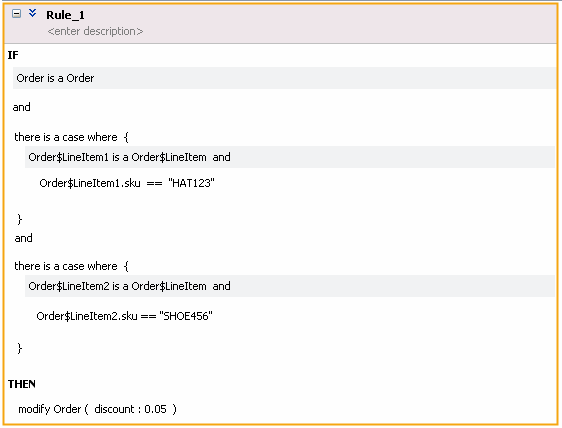Click the == operator in the HAT123 test
The height and width of the screenshot is (428, 562).
[x=154, y=183]
